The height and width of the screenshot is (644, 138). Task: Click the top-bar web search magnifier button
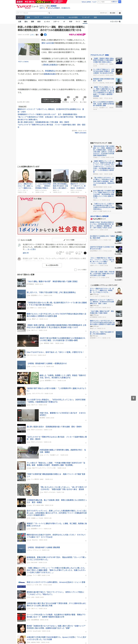120,2
